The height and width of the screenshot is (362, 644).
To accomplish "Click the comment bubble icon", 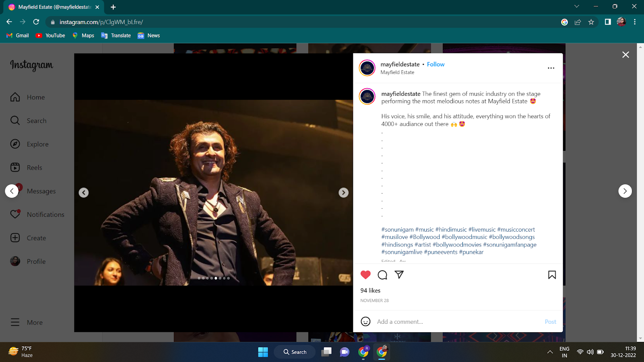I will tap(382, 275).
